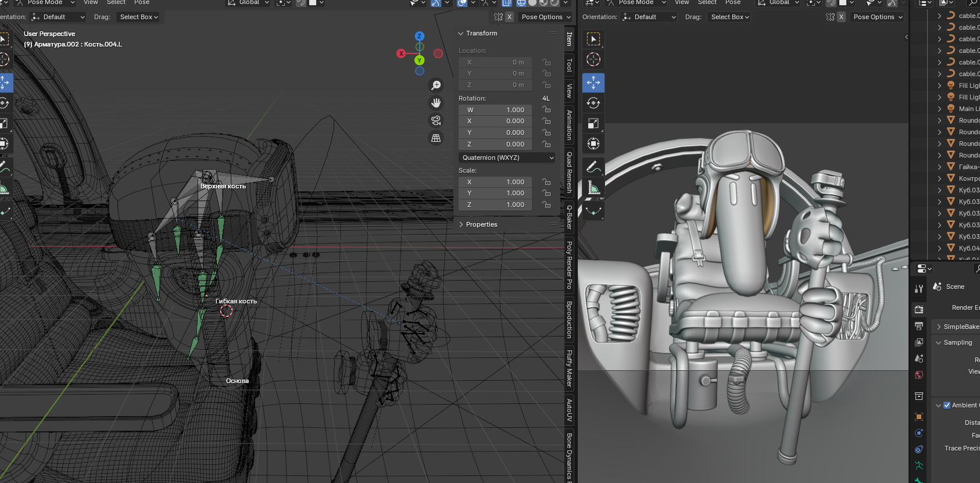980x483 pixels.
Task: Toggle camera view with the camera gizmo
Action: pos(436,120)
